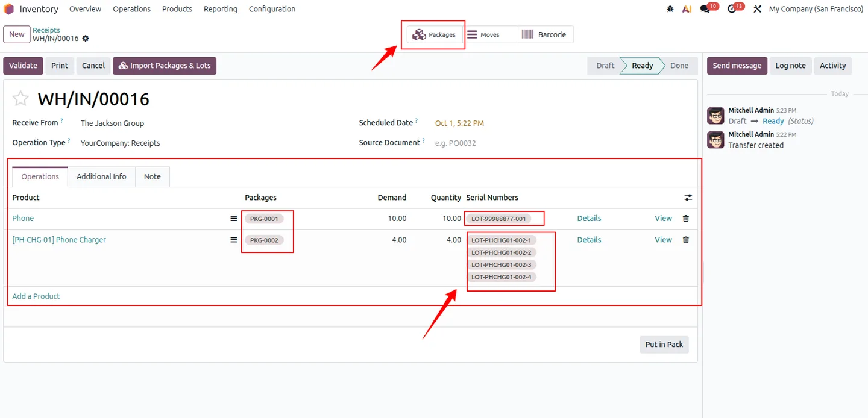Click the Phone quantity value 10.00

tap(451, 219)
